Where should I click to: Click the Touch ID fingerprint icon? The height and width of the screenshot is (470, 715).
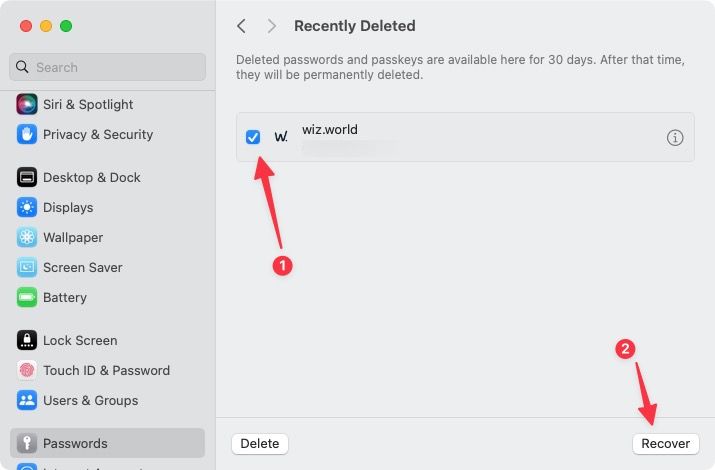(x=27, y=370)
